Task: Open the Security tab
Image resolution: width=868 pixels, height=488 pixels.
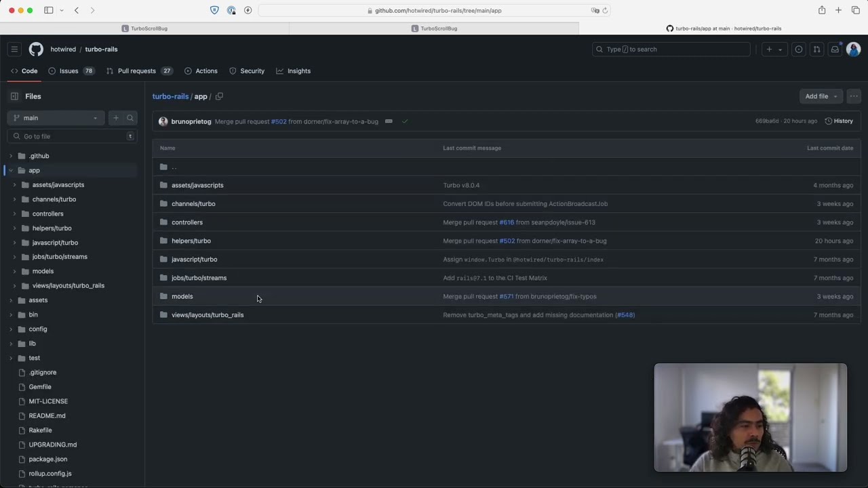Action: click(x=247, y=71)
